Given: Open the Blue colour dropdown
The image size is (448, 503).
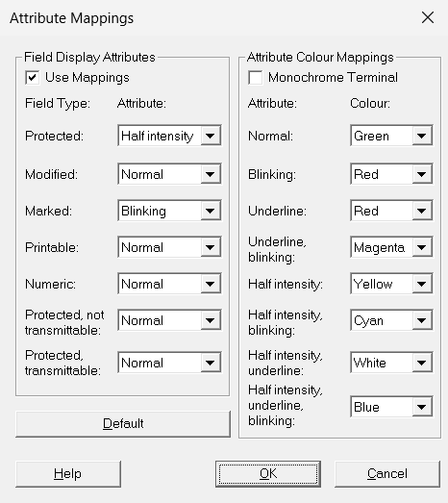Looking at the screenshot, I should [x=391, y=407].
